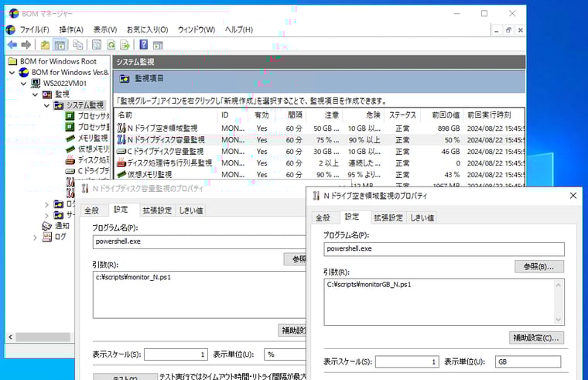Collapse the WS2022VM01 node
The image size is (588, 380).
click(24, 84)
